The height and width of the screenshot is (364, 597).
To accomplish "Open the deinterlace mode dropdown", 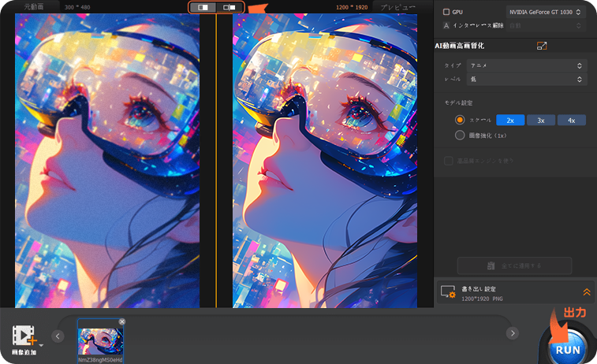I will click(x=545, y=25).
